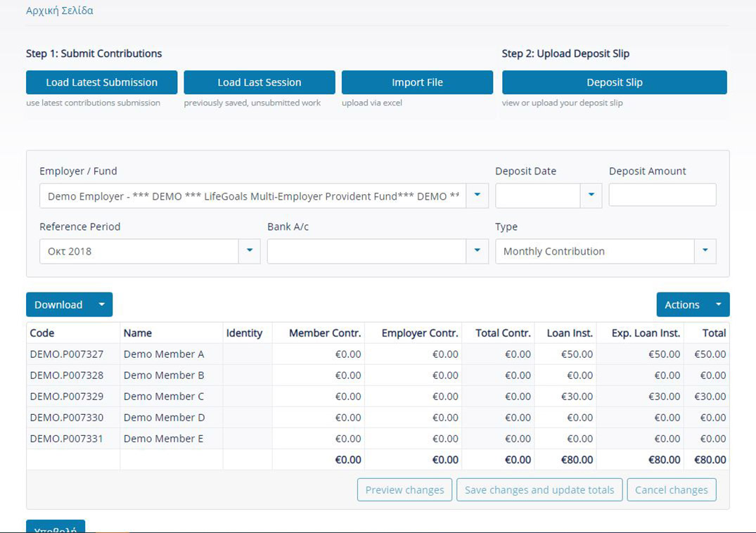Click Demo Member A's Exp. Loan Inst. €50.00
This screenshot has width=756, height=533.
(640, 354)
